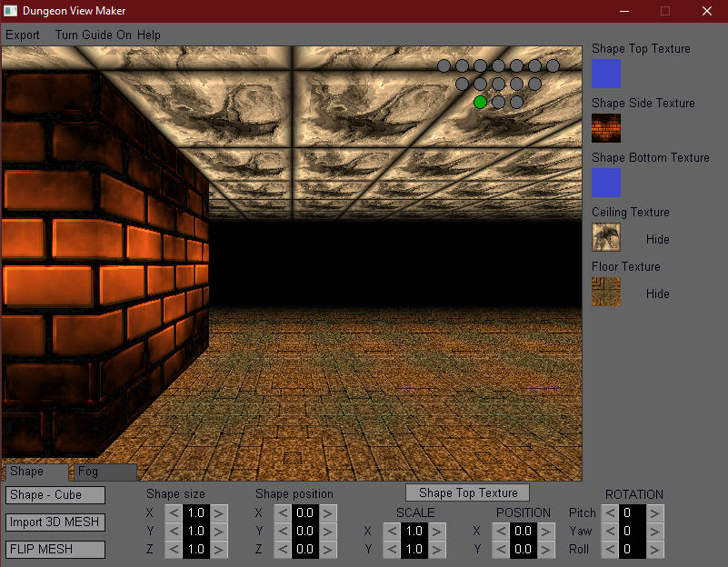Click the Shape Top Texture button below viewport

click(467, 492)
